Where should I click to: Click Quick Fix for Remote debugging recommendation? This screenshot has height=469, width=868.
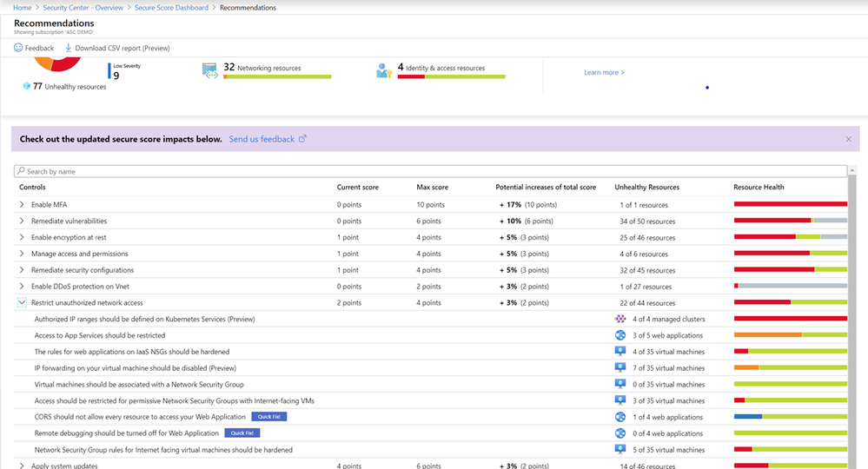pos(242,433)
